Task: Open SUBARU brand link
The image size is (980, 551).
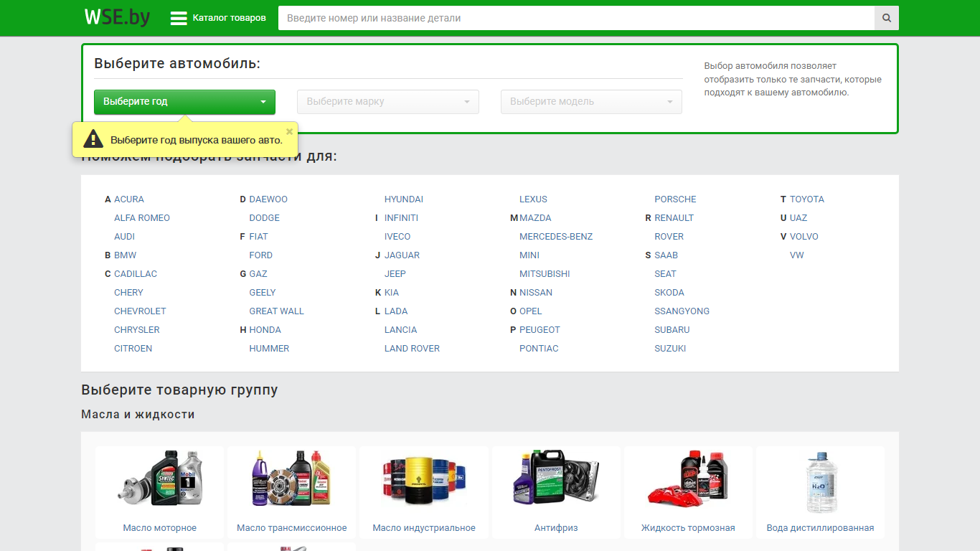Action: [x=672, y=330]
